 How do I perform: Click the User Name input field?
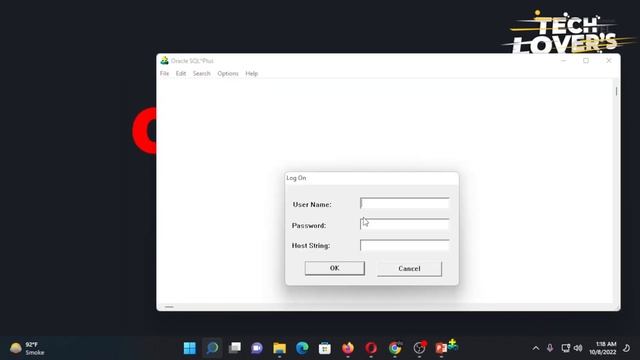click(404, 203)
